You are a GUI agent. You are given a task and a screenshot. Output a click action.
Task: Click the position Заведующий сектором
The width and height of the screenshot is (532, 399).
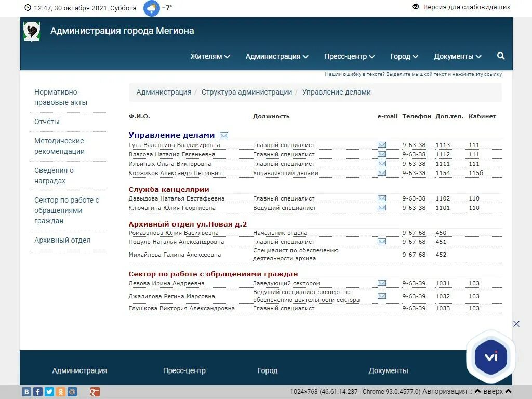pyautogui.click(x=286, y=283)
